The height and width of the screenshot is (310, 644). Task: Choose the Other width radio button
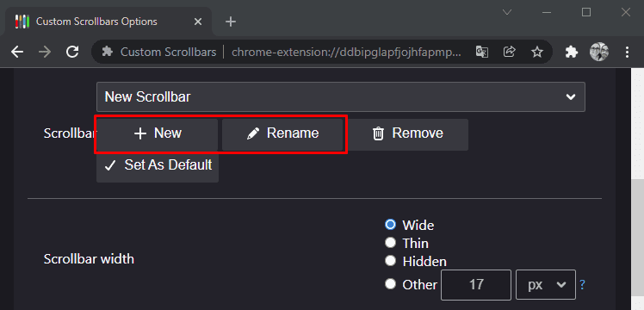tap(390, 283)
